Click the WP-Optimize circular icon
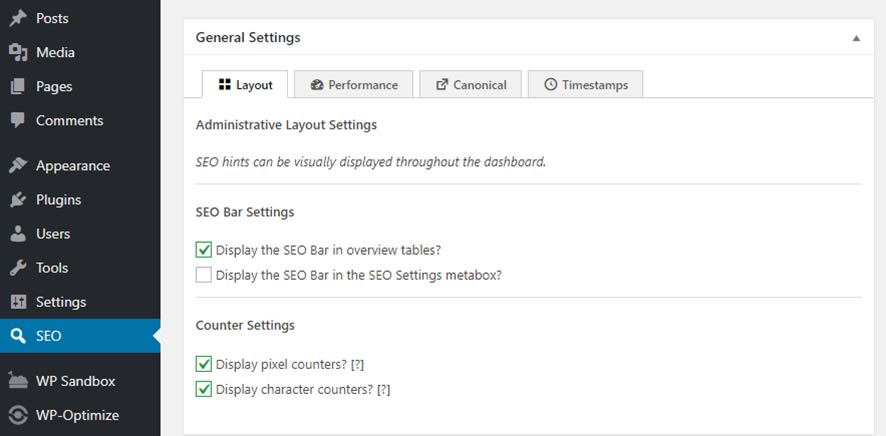 click(18, 415)
